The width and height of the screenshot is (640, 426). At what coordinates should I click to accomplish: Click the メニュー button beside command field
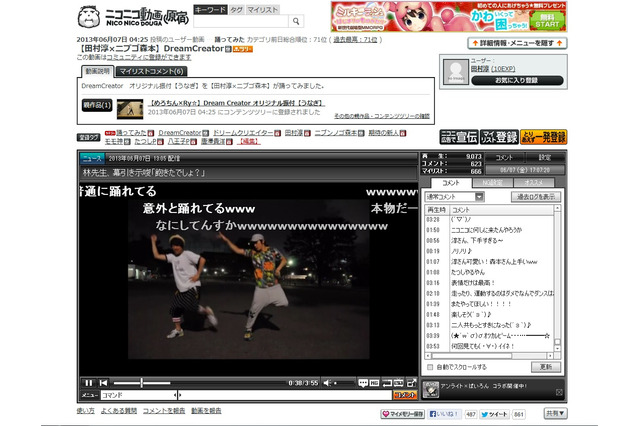pos(89,395)
